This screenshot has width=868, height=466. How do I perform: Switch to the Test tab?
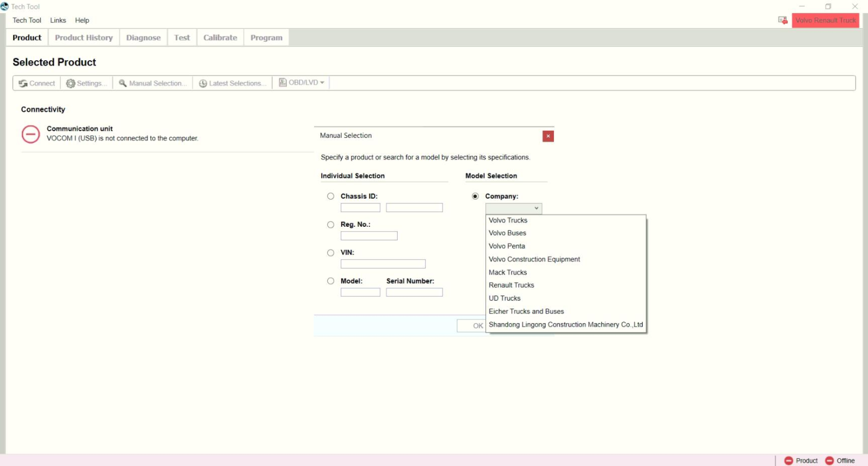coord(182,37)
